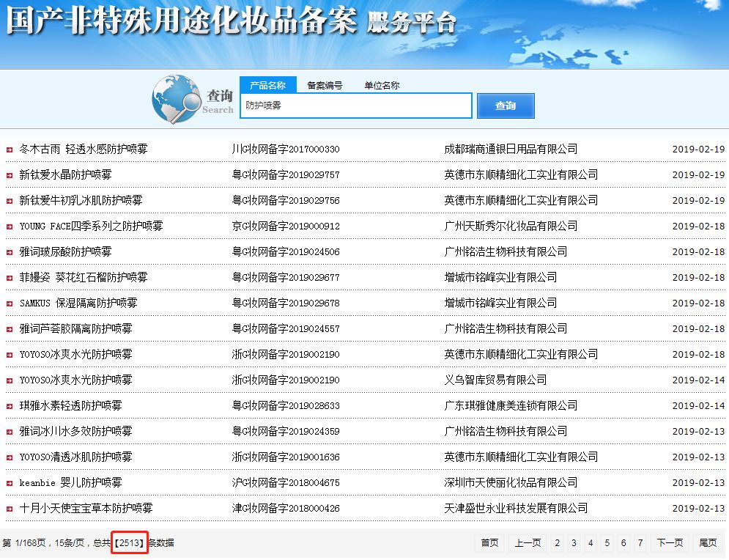
Task: Click red bullet beside SAMKUS 保湿隔离防护喷雾
Action: (10, 303)
